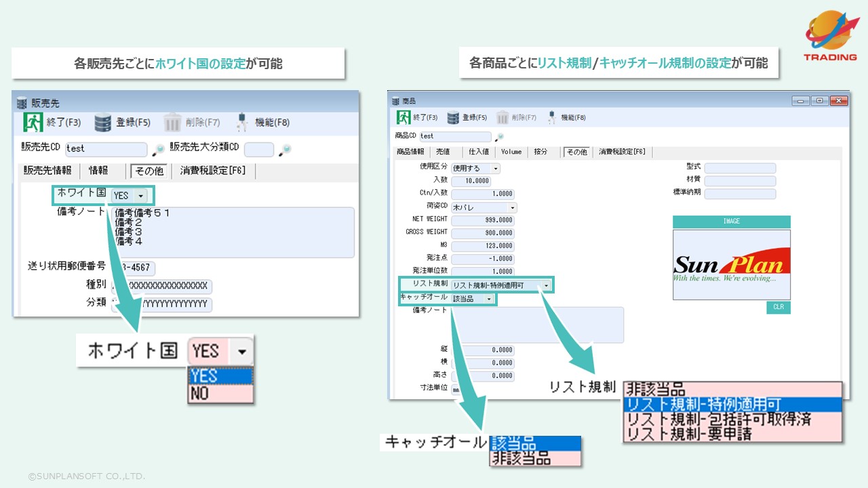
Task: Select 販売先情報 tab in 販売先 window
Action: (47, 171)
